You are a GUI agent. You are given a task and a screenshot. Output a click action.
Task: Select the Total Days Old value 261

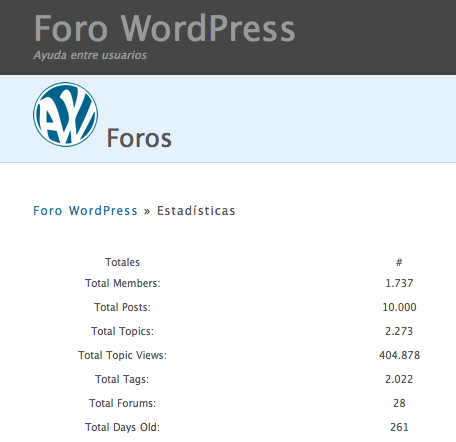[399, 427]
